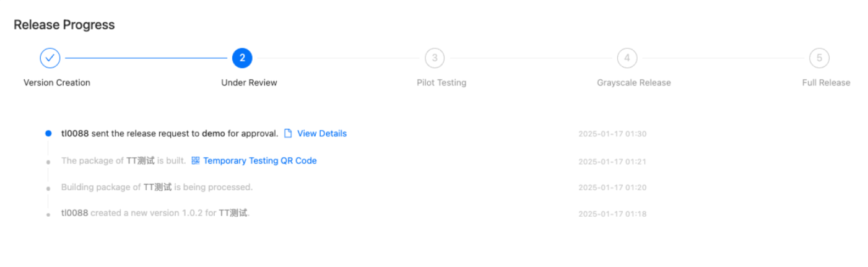Click the Version Creation checkmark step icon
Viewport: 868px width, 267px height.
pyautogui.click(x=50, y=58)
